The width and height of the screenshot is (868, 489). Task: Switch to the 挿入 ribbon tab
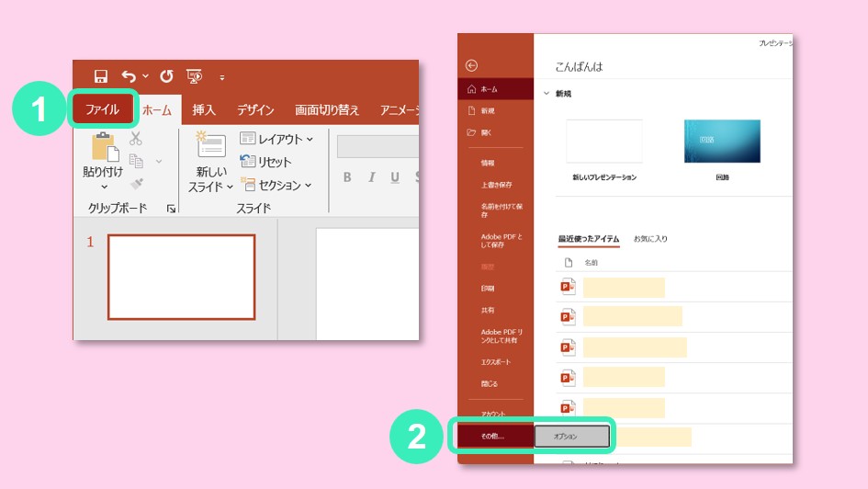(204, 110)
